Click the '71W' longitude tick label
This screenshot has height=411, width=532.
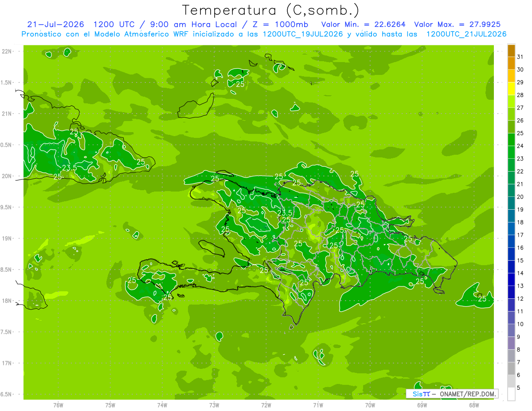pyautogui.click(x=318, y=405)
